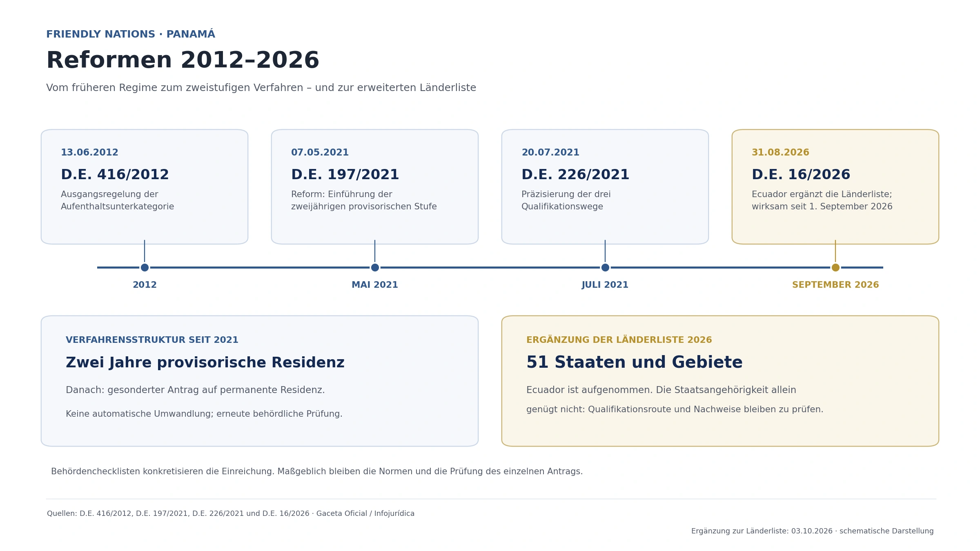Click 'VERFAHRENSSTRUKTUR SEIT 2021' heading
Image resolution: width=980 pixels, height=551 pixels.
(x=152, y=340)
